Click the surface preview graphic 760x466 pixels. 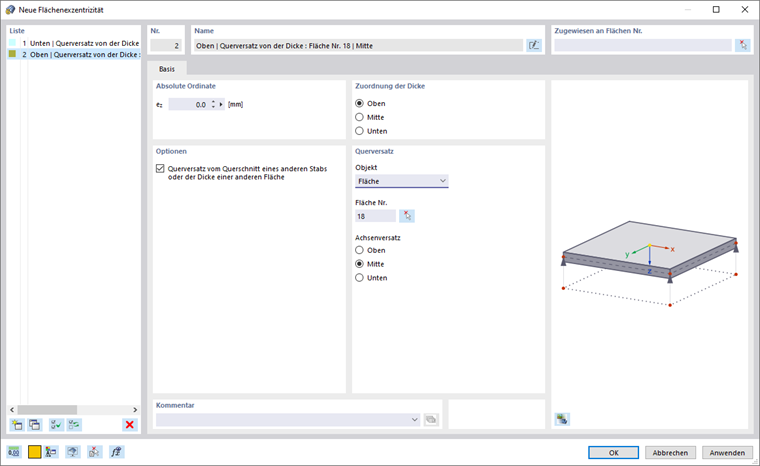649,262
